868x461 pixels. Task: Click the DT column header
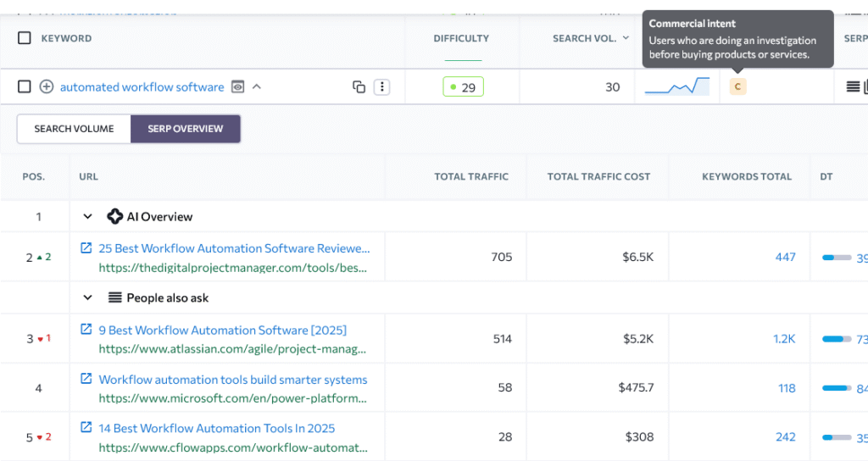826,176
